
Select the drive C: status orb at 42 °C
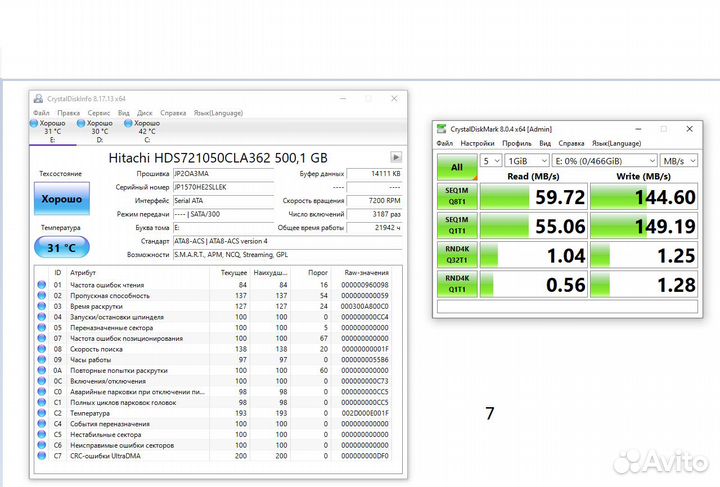click(x=128, y=123)
